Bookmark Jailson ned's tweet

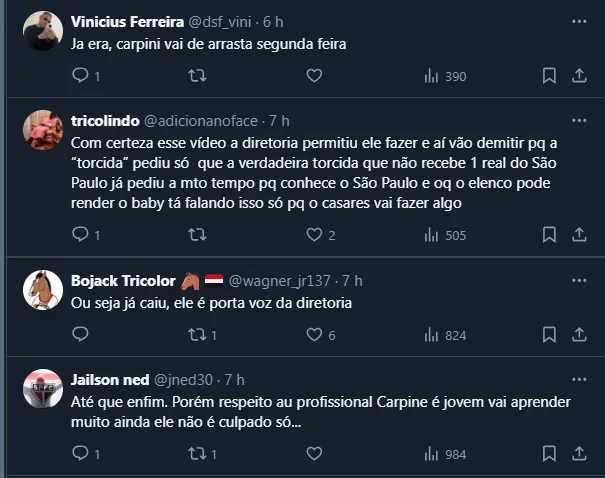pos(549,454)
